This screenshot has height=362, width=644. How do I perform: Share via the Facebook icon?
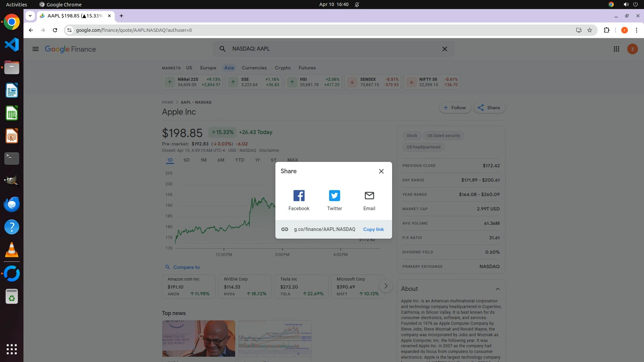tap(299, 196)
